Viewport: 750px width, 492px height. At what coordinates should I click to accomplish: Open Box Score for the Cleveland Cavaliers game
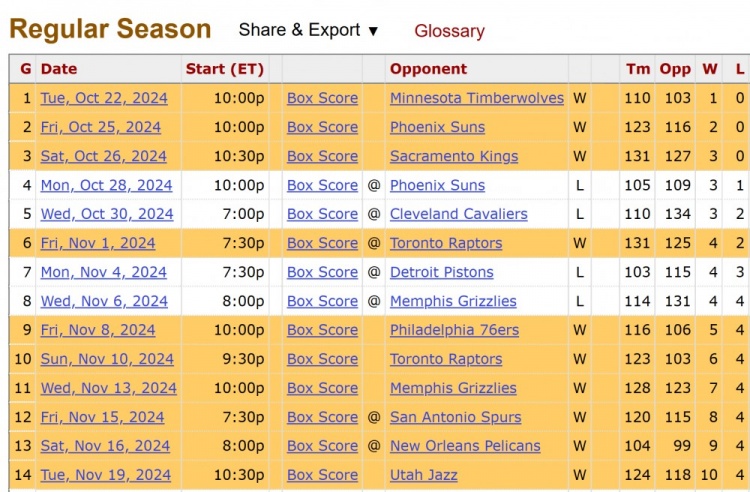(x=322, y=214)
